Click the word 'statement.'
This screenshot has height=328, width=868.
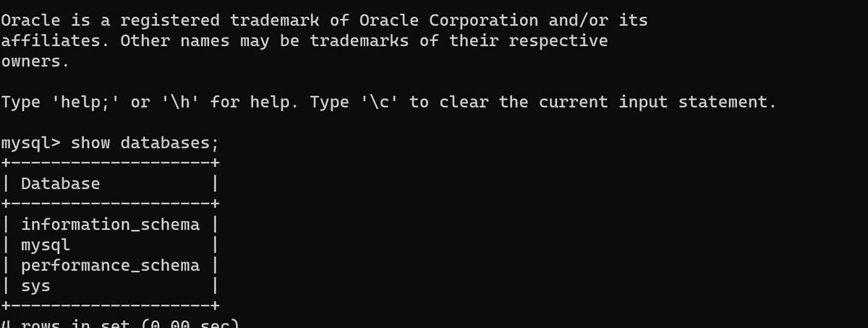pos(727,102)
